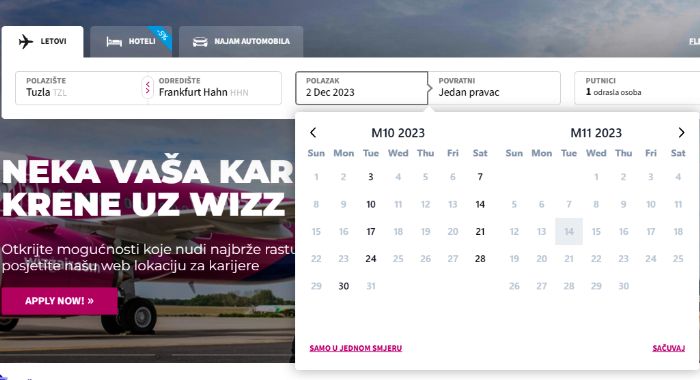Viewport: 700px width, 380px height.
Task: Click the M10 2023 month heading
Action: [398, 133]
